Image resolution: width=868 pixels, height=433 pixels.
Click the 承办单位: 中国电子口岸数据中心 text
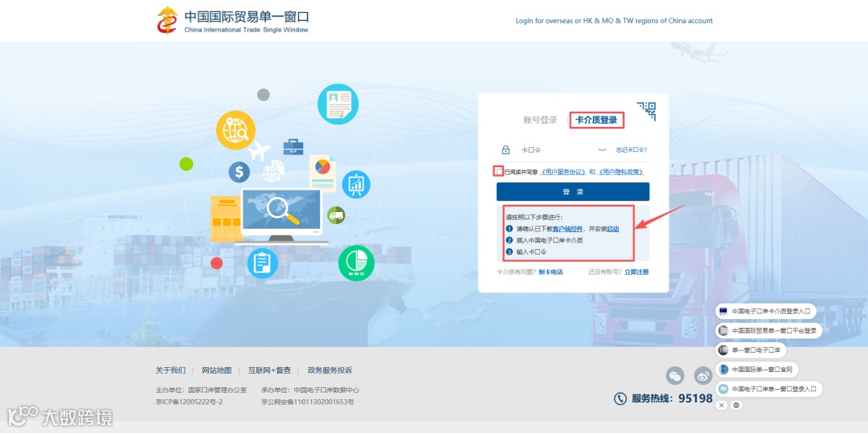pyautogui.click(x=310, y=390)
